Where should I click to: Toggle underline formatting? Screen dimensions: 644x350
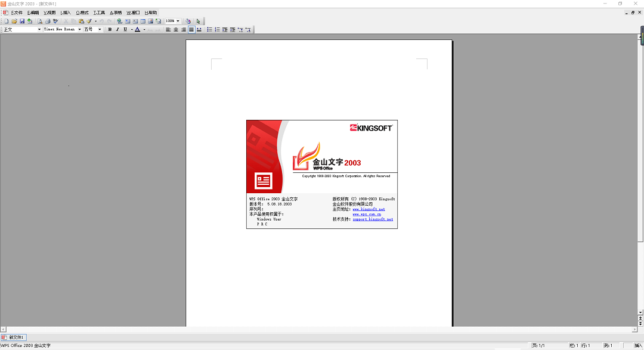click(x=124, y=29)
